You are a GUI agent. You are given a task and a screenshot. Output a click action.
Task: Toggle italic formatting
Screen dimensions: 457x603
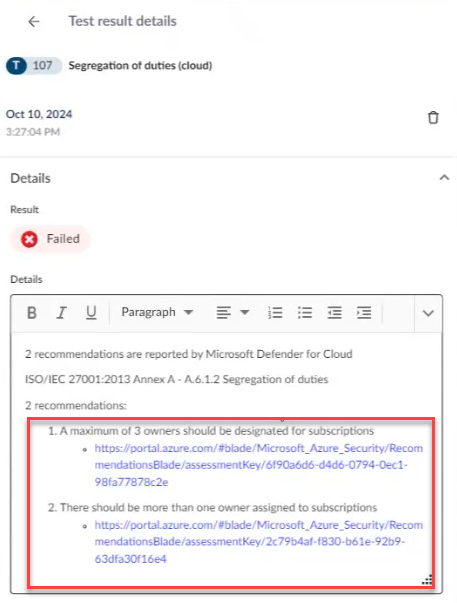(62, 313)
